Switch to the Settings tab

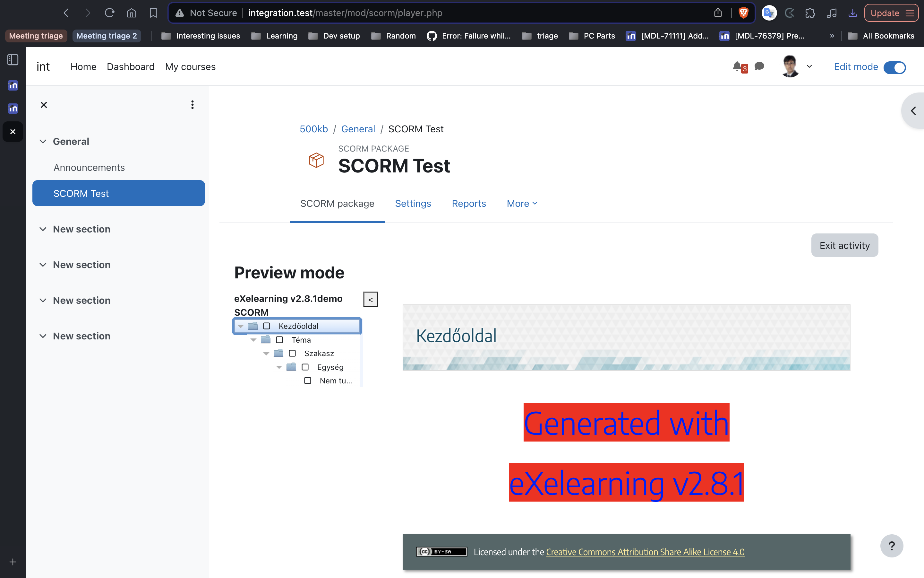pyautogui.click(x=413, y=203)
